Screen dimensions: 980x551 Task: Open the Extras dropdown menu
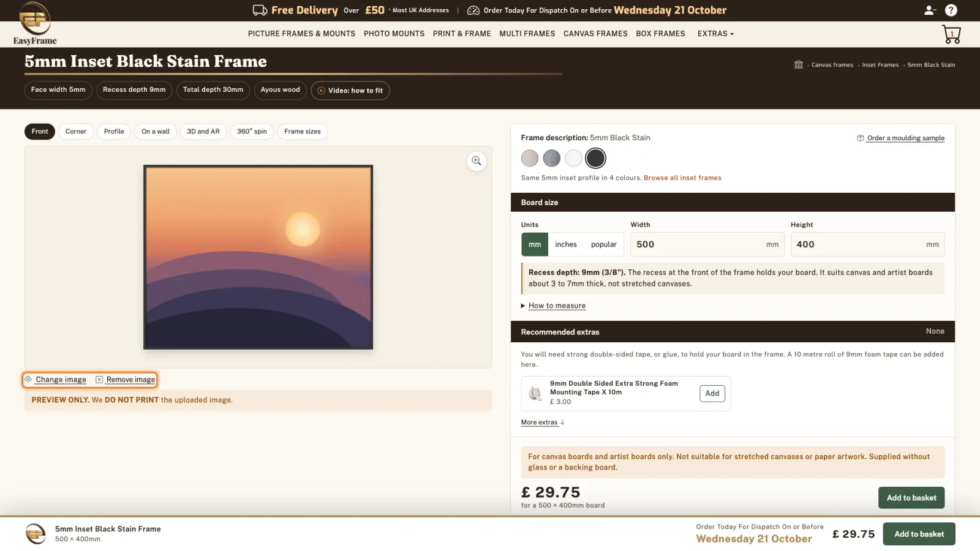[x=715, y=34]
